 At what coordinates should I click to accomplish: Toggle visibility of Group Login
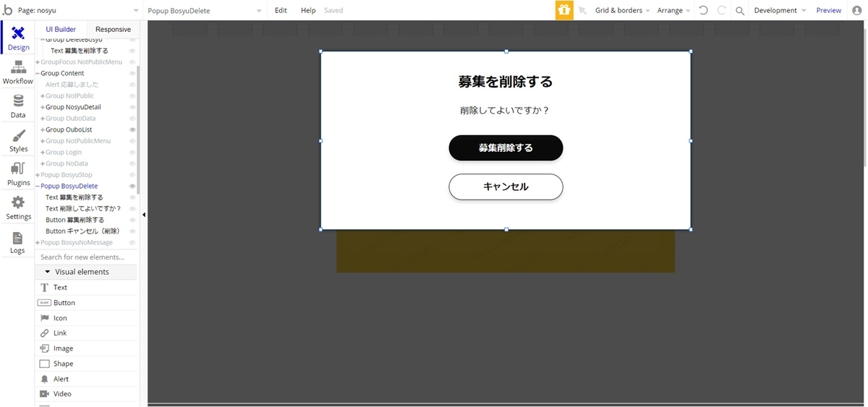[x=132, y=153]
